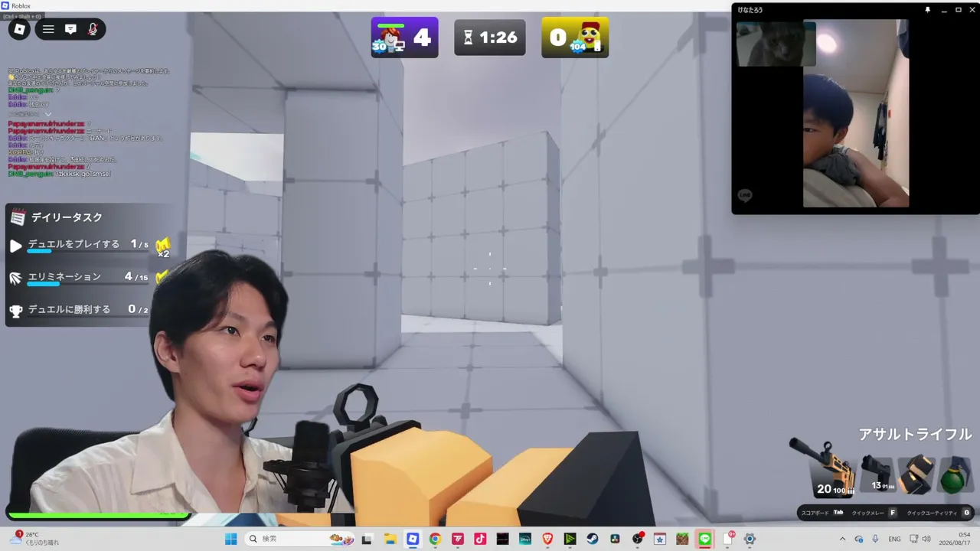Show hidden system tray icons

(x=843, y=539)
